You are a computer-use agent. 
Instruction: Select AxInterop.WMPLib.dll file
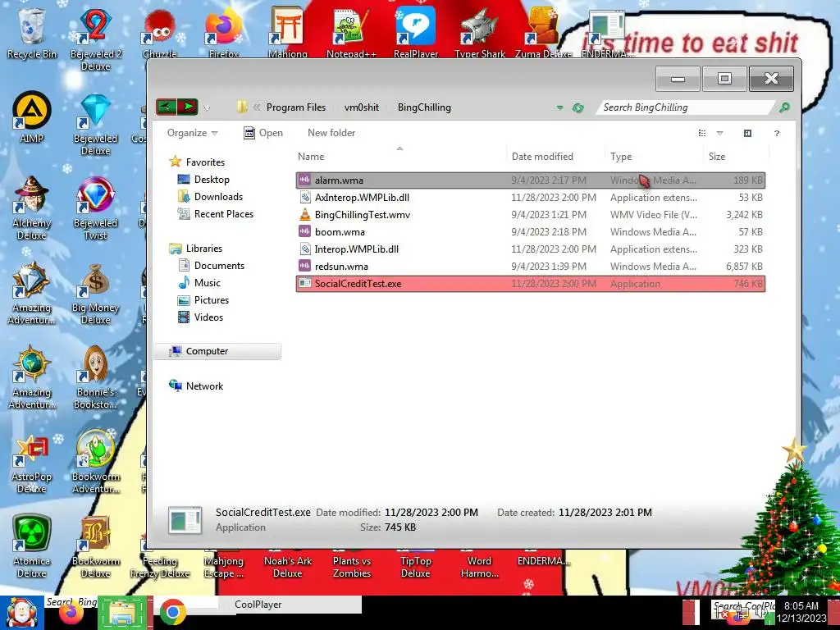tap(531, 197)
